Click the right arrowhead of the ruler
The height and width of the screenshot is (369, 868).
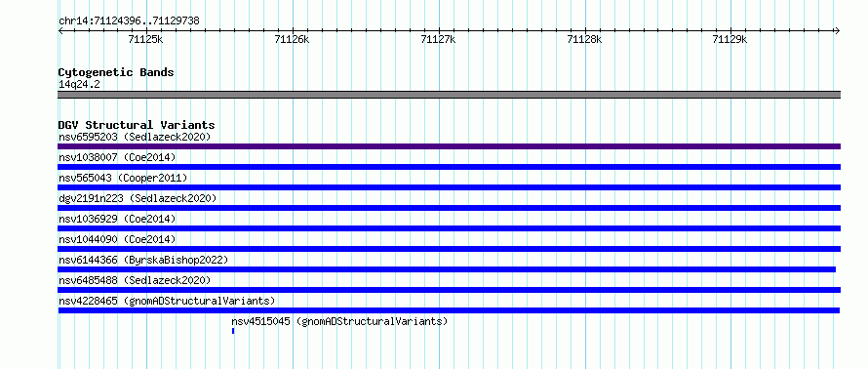click(838, 31)
